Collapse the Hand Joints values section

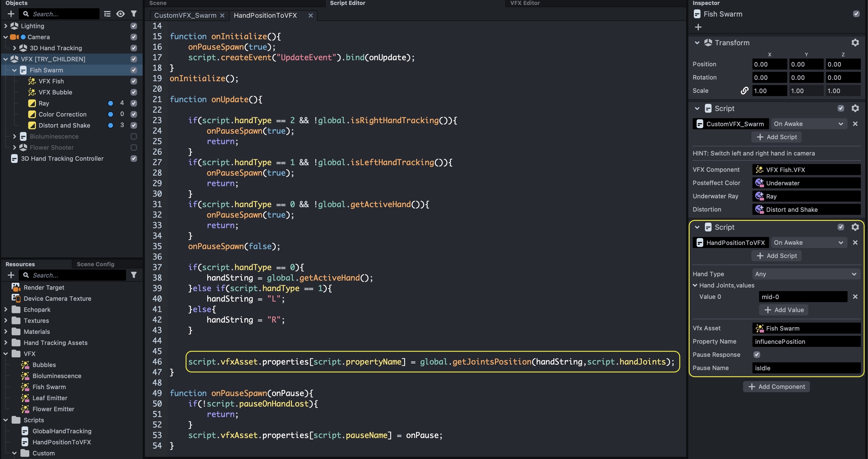point(695,285)
